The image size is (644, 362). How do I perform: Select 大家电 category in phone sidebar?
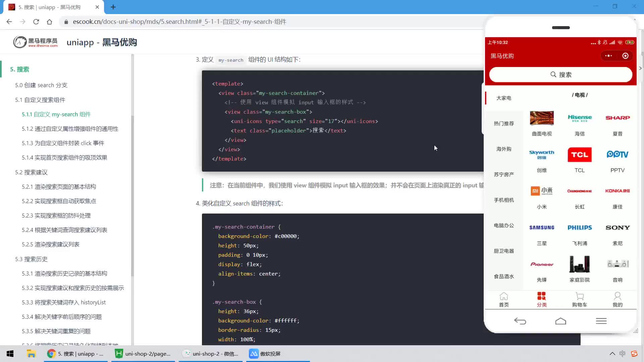[x=504, y=98]
